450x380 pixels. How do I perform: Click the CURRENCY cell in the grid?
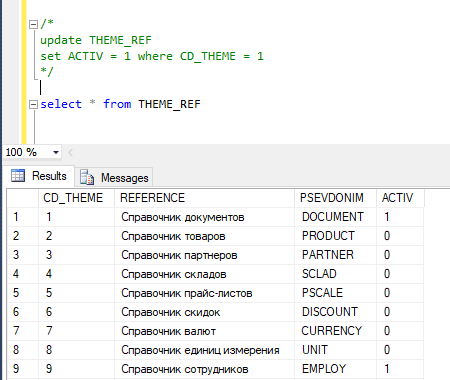(335, 331)
